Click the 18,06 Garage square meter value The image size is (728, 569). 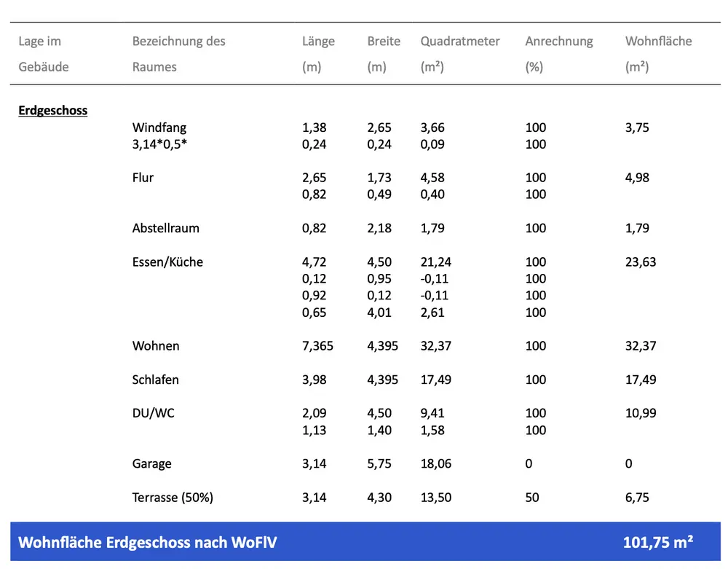(435, 463)
